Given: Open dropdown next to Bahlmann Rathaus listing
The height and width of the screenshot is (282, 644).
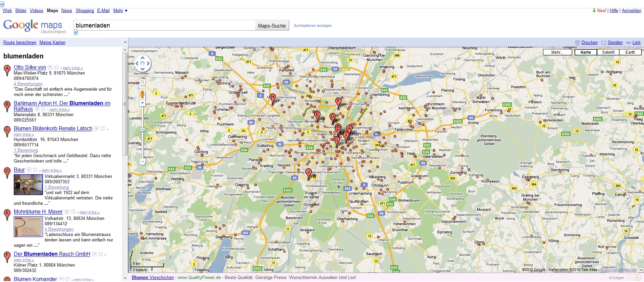Looking at the screenshot, I should click(x=37, y=109).
